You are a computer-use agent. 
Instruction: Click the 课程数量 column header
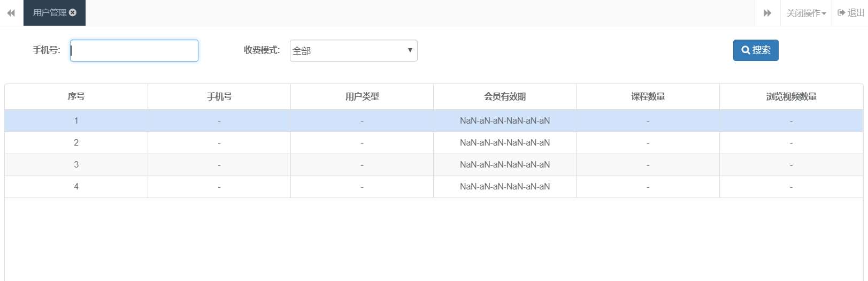coord(648,97)
